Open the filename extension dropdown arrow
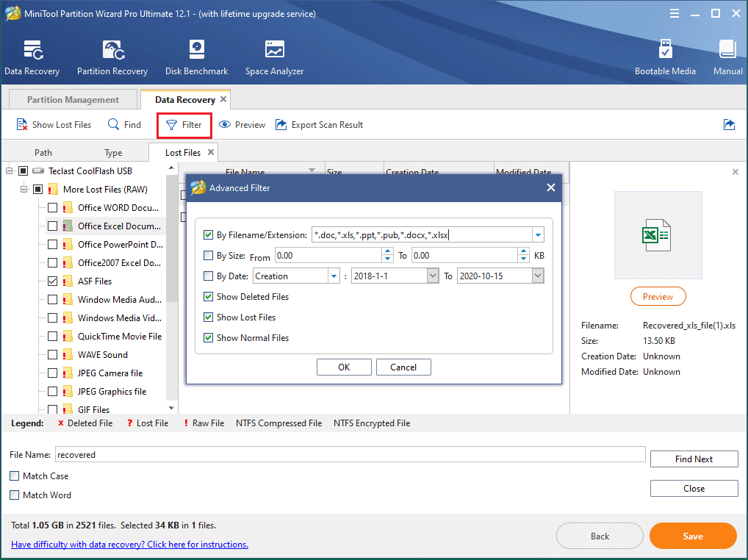The height and width of the screenshot is (560, 748). pyautogui.click(x=538, y=234)
